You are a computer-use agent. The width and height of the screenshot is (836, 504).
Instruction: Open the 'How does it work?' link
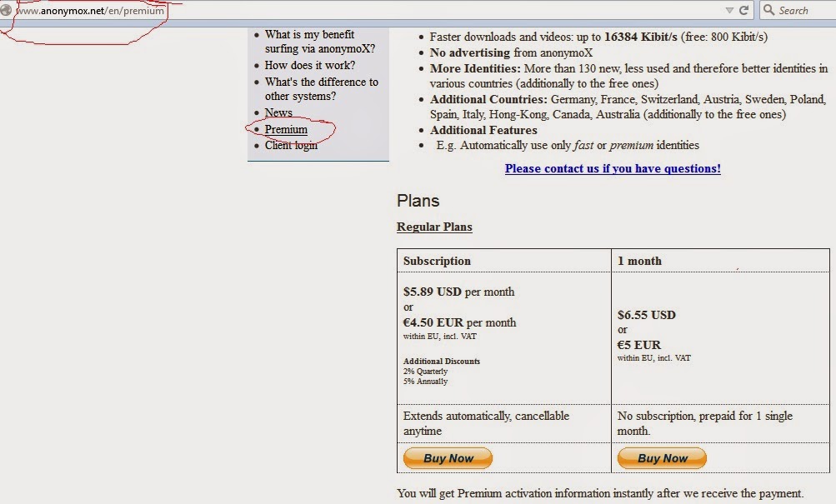[310, 65]
